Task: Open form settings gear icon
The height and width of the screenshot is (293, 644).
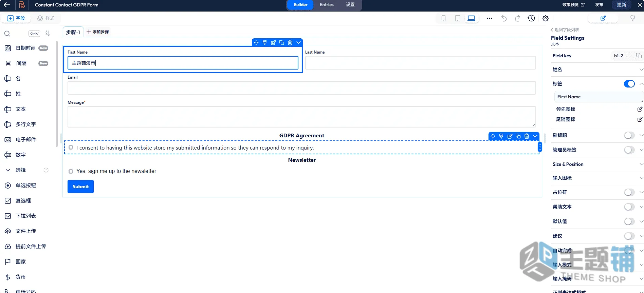Action: (x=546, y=18)
